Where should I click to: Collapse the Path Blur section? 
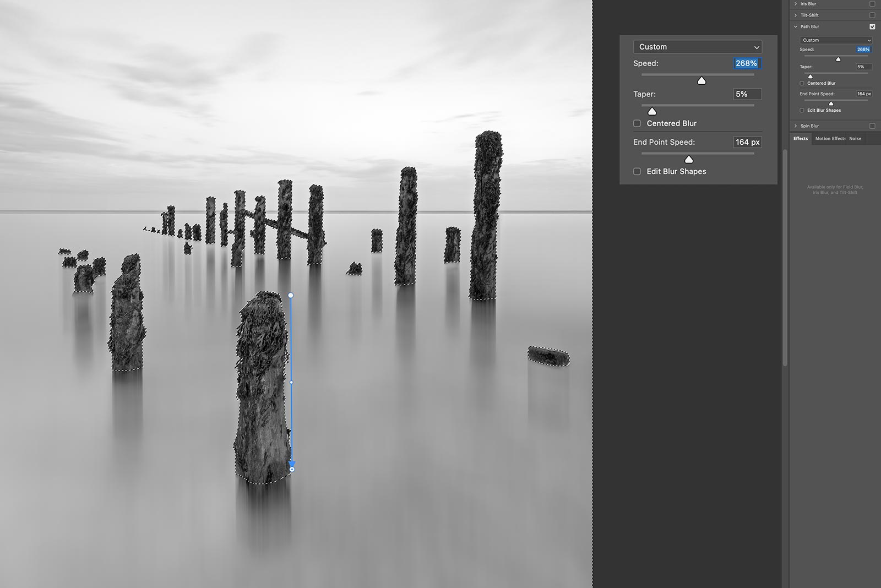[x=796, y=26]
